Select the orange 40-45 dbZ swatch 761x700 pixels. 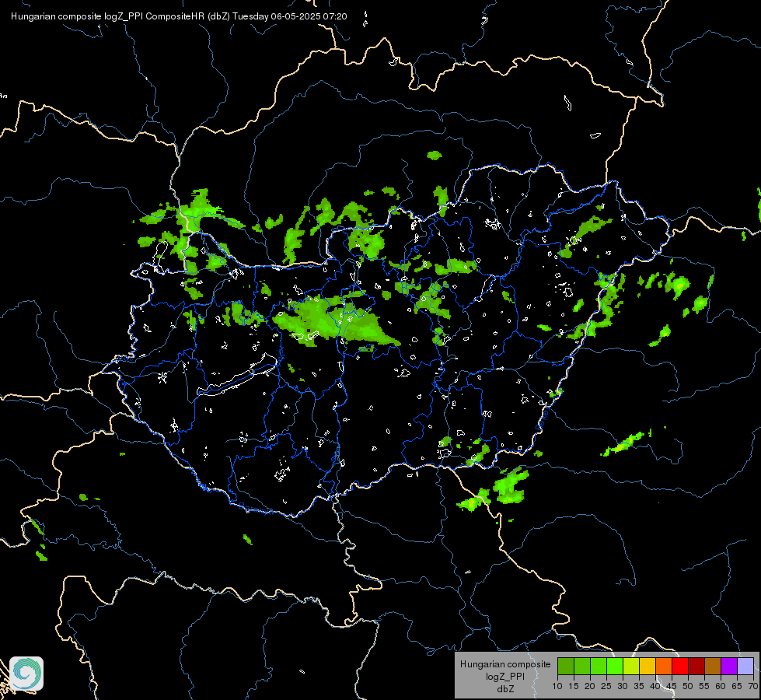(664, 666)
